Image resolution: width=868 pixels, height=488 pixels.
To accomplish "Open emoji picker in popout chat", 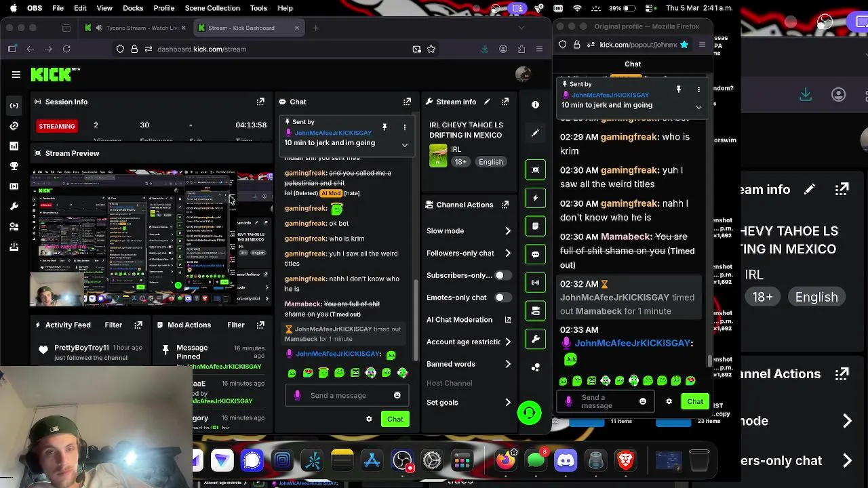I will [x=643, y=401].
